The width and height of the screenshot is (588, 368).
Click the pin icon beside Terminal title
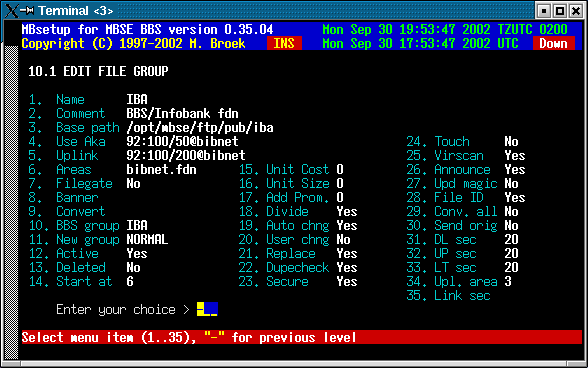(x=27, y=11)
